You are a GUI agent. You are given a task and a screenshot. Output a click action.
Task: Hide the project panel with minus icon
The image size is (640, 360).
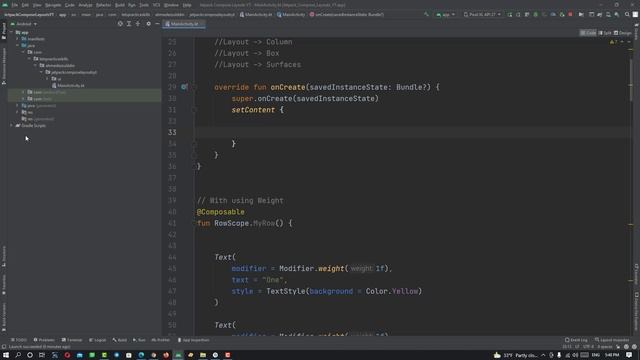[157, 24]
